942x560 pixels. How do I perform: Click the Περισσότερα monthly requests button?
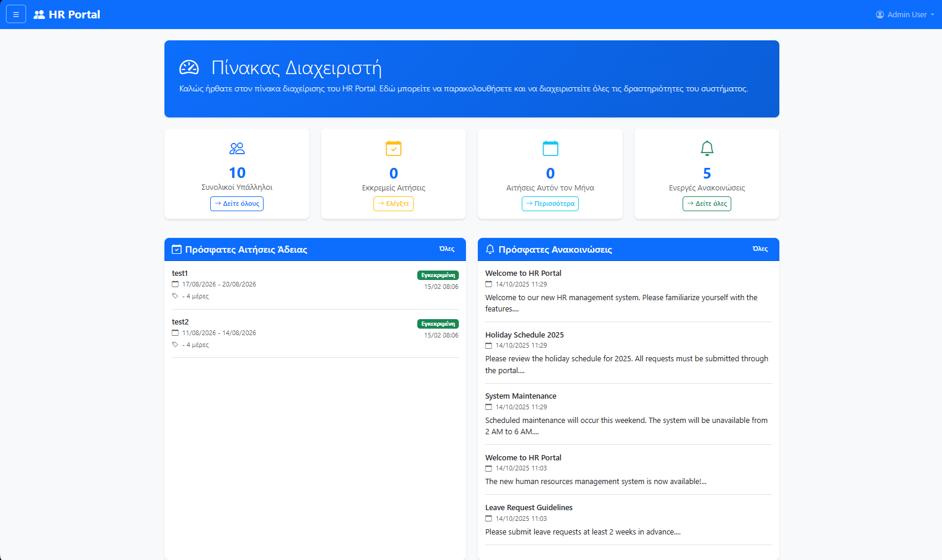[550, 203]
